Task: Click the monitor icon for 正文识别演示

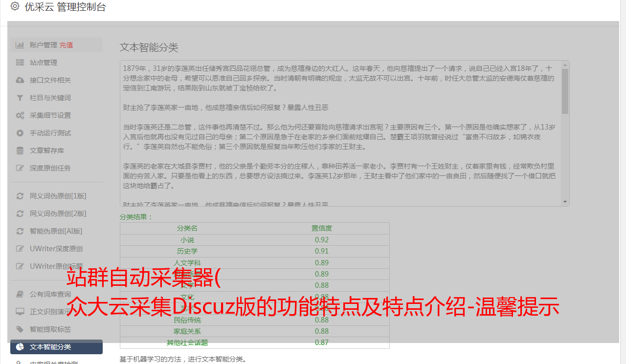Action: (x=20, y=312)
